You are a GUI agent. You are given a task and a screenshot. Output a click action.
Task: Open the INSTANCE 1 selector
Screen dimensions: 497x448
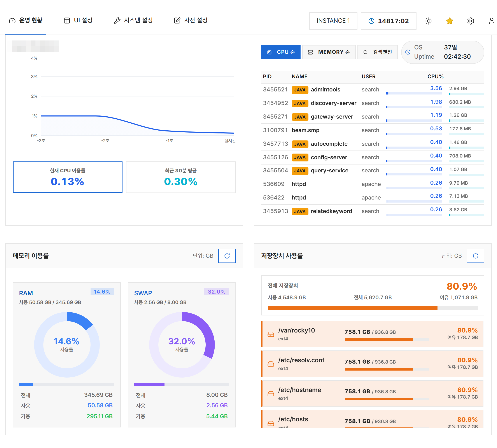(333, 21)
